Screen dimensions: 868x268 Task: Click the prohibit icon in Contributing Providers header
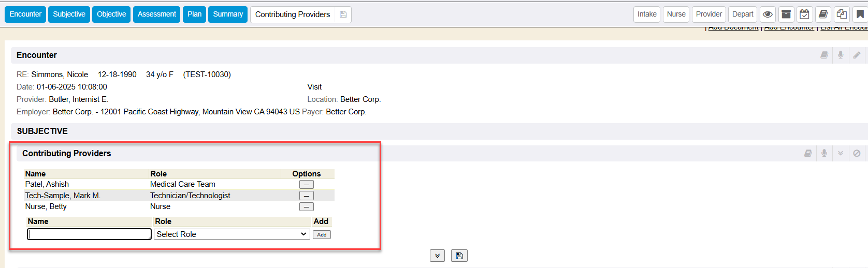coord(857,153)
